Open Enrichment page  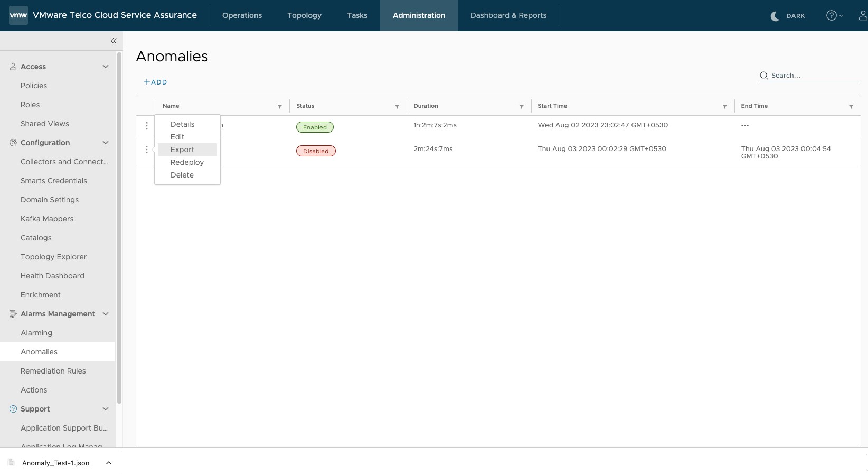tap(41, 295)
